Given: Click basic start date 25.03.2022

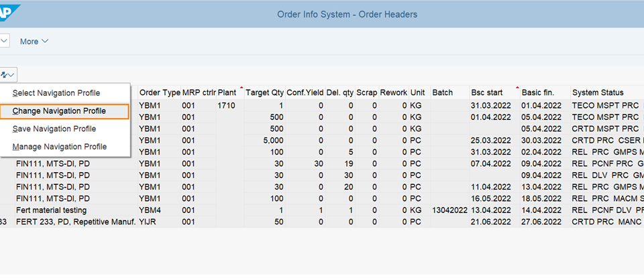Looking at the screenshot, I should [x=491, y=140].
